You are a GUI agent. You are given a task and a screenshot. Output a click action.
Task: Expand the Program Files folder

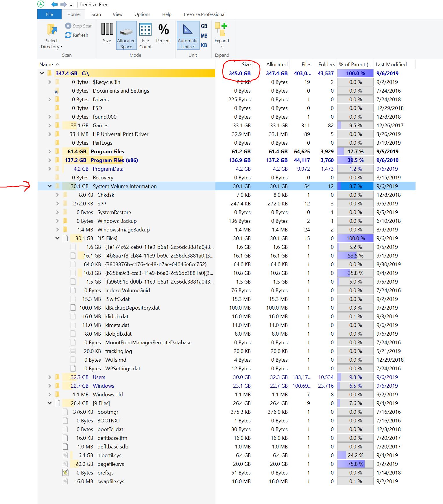pyautogui.click(x=49, y=151)
